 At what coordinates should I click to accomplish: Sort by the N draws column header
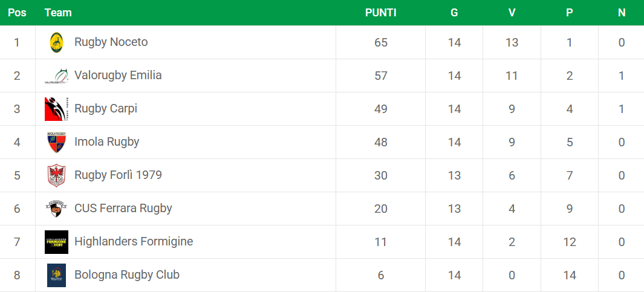pos(622,13)
